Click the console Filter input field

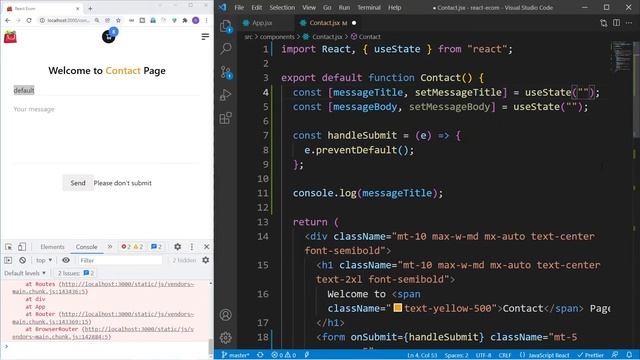(x=120, y=260)
